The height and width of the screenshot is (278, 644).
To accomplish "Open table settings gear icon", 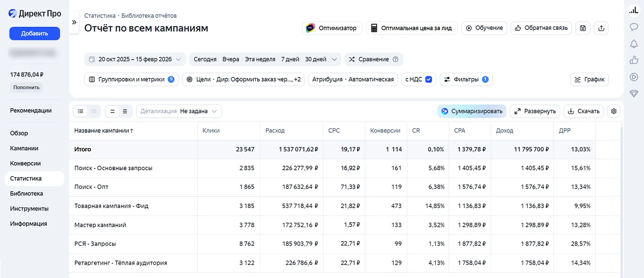I will point(614,111).
